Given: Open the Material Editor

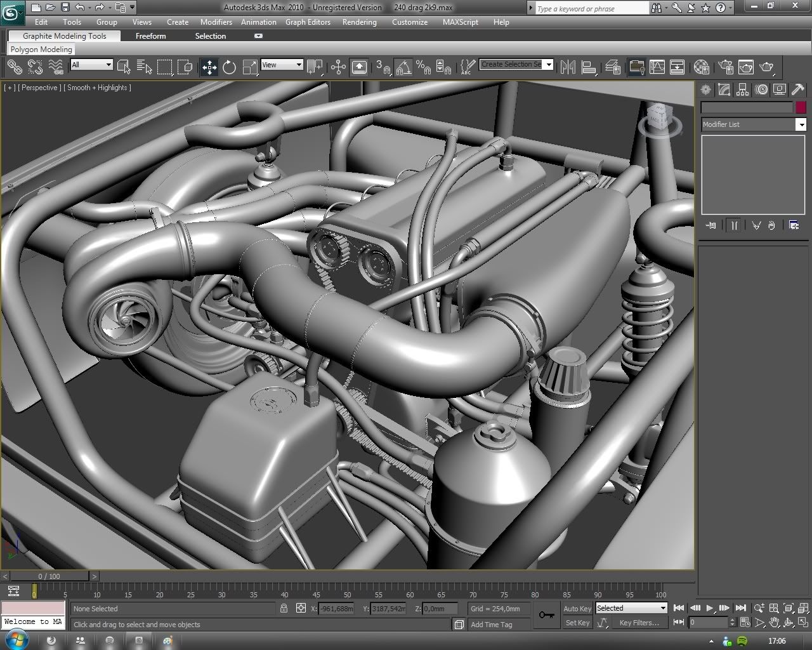Looking at the screenshot, I should pos(701,67).
